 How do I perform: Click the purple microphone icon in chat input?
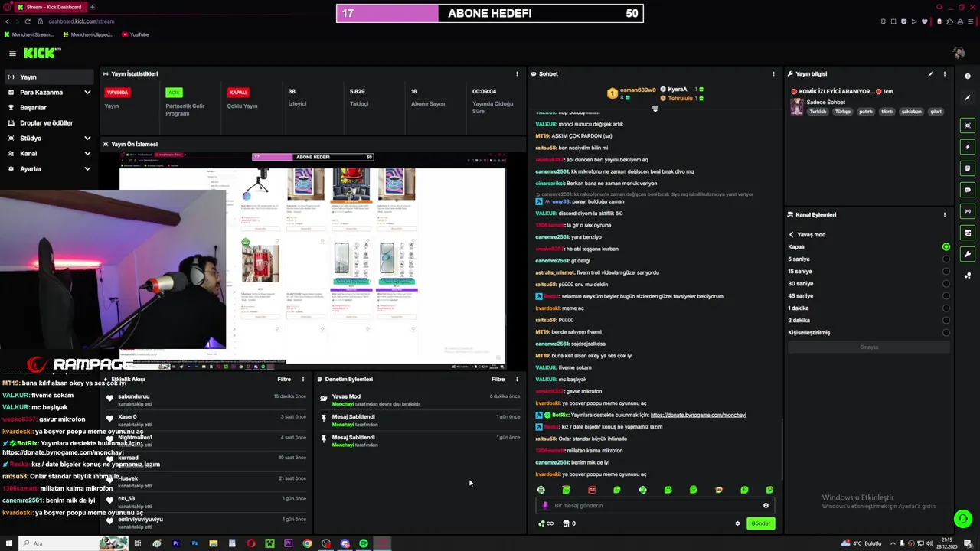coord(545,505)
